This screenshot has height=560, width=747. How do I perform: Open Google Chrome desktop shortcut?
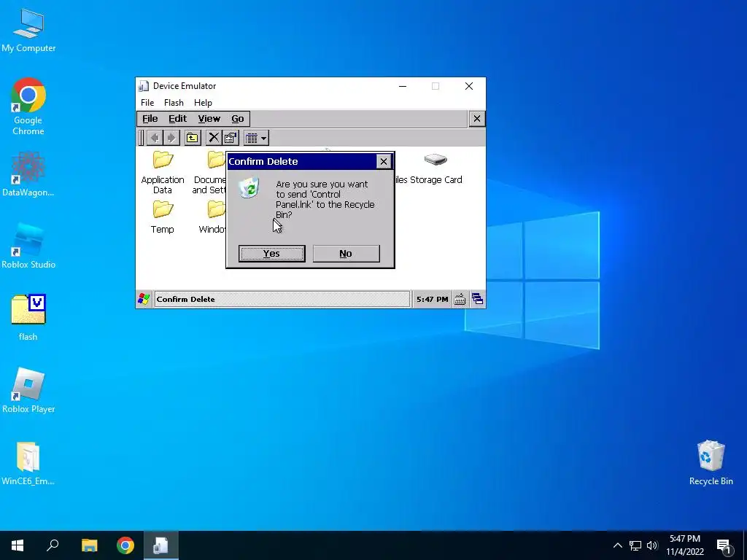coord(28,106)
